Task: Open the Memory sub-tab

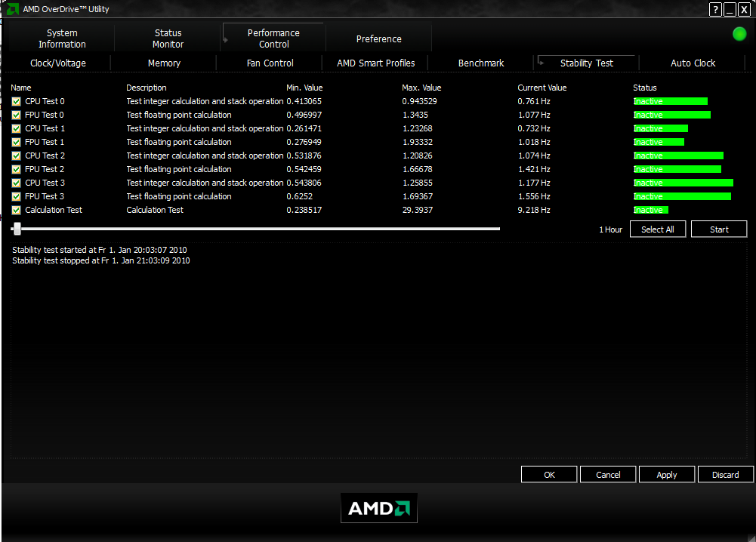Action: [x=164, y=63]
